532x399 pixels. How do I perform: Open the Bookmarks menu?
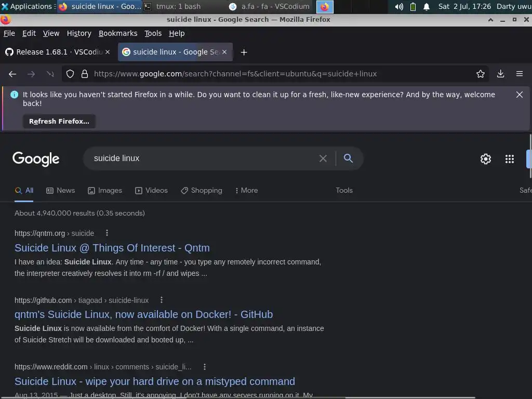pyautogui.click(x=118, y=33)
